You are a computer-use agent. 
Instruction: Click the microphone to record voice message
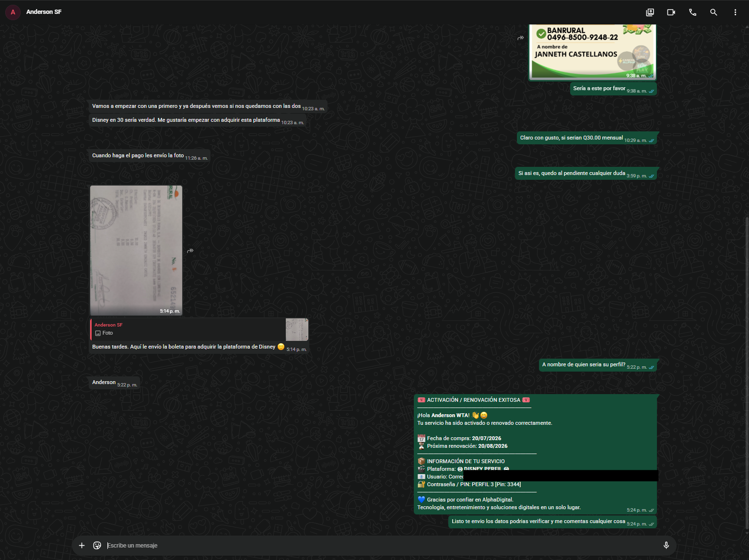click(666, 545)
